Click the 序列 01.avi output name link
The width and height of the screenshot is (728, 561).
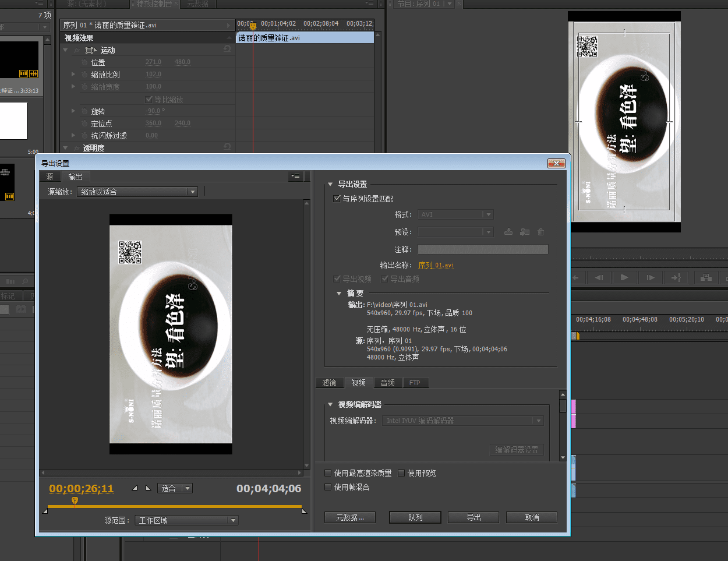point(436,265)
